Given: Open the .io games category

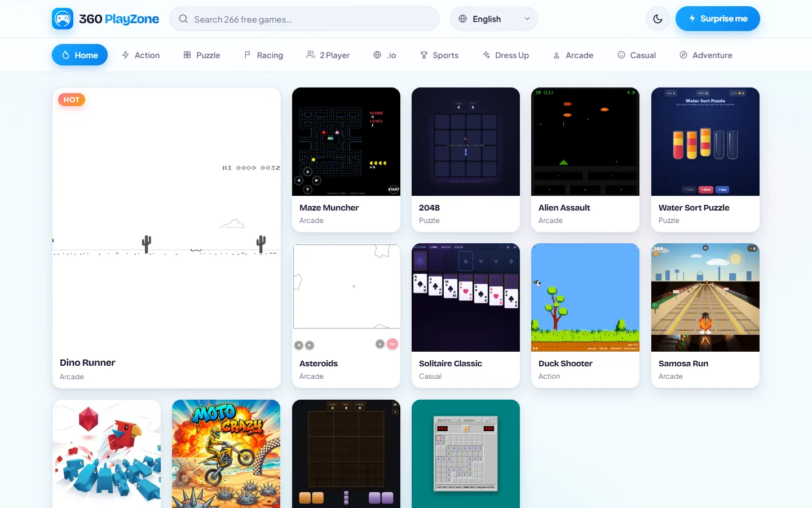Looking at the screenshot, I should (385, 55).
